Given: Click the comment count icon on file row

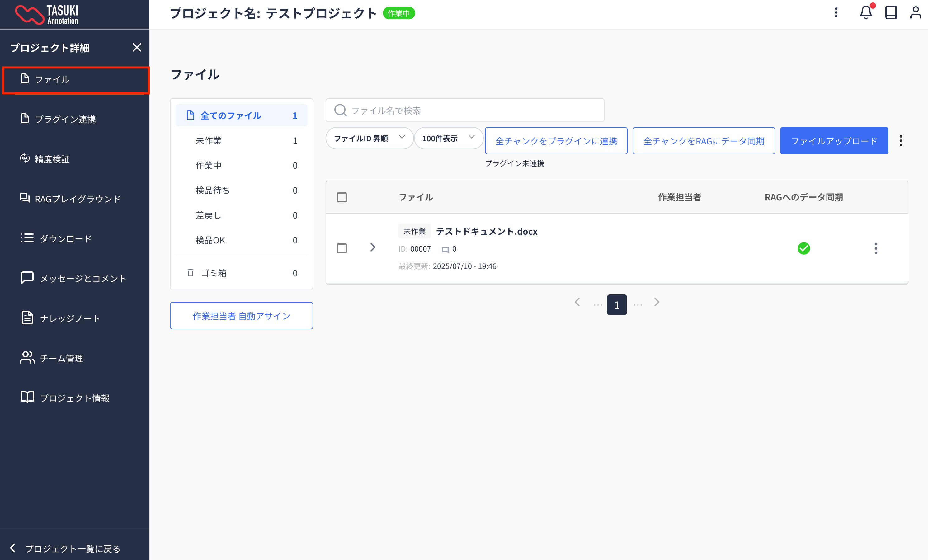Looking at the screenshot, I should tap(445, 249).
